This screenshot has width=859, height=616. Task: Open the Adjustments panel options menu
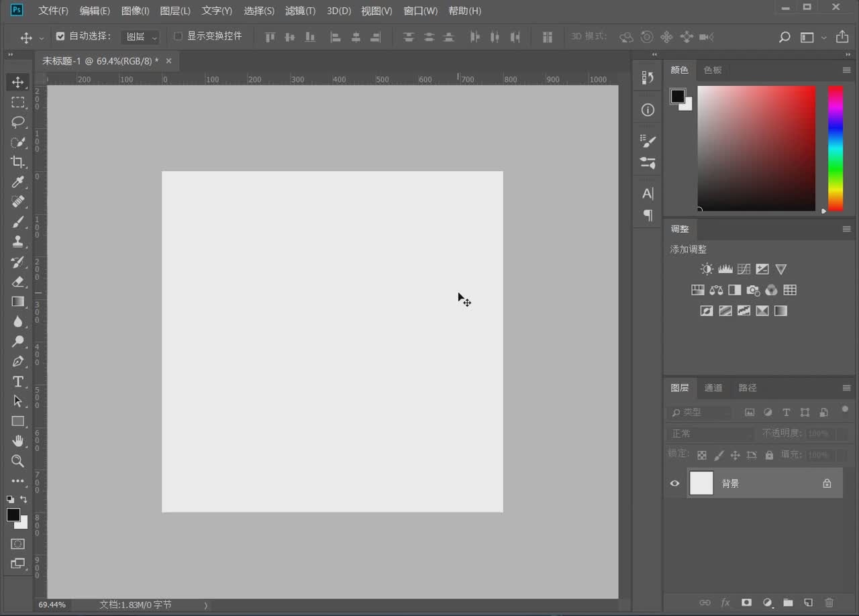pos(847,229)
